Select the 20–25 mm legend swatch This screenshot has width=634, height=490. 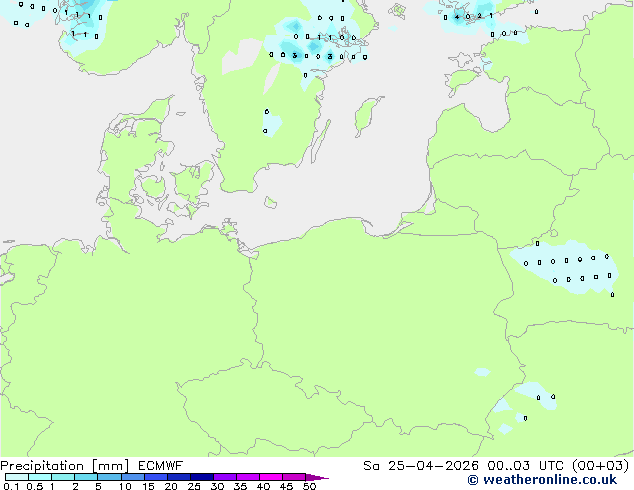point(178,477)
